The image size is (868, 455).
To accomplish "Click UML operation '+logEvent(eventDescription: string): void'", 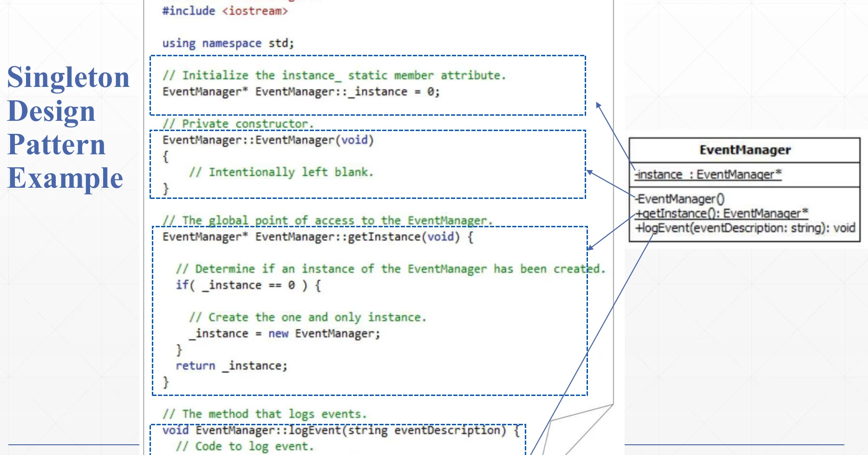I will pos(745,228).
